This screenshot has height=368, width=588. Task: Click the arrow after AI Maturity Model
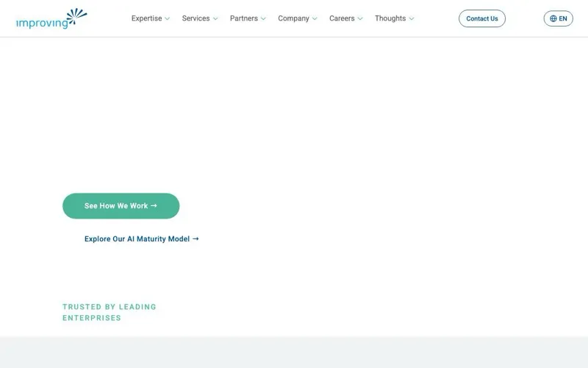[196, 238]
